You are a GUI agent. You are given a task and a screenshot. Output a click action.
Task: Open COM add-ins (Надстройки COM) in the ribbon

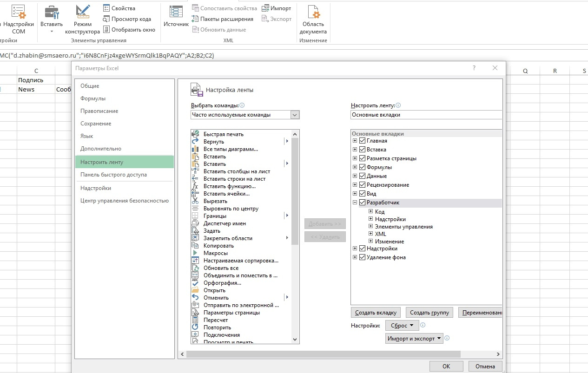click(19, 20)
